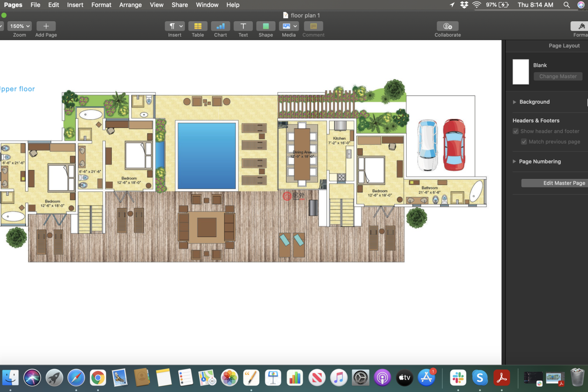Open Podcasts from the dock
Screen dimensions: 588x392
[383, 378]
